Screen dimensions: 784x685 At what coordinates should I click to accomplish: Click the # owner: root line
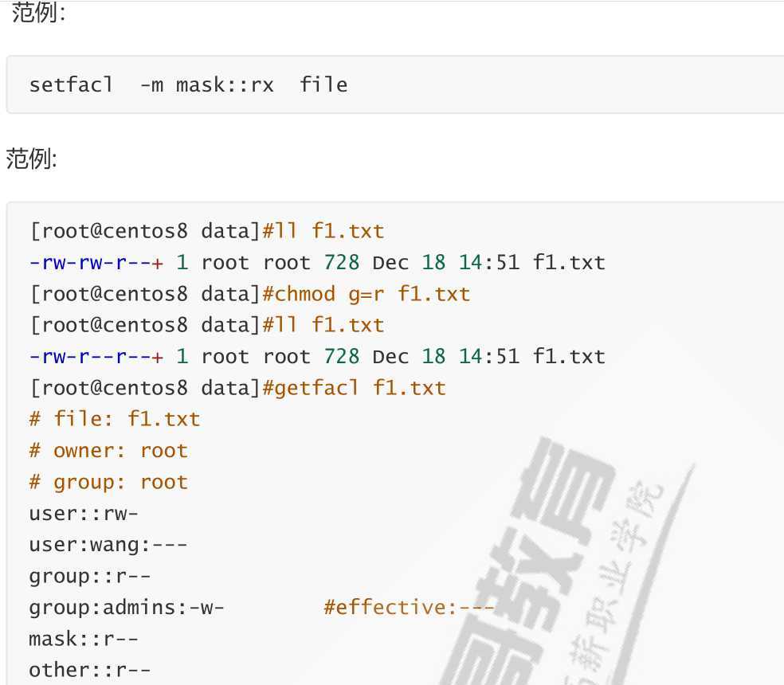(x=108, y=451)
